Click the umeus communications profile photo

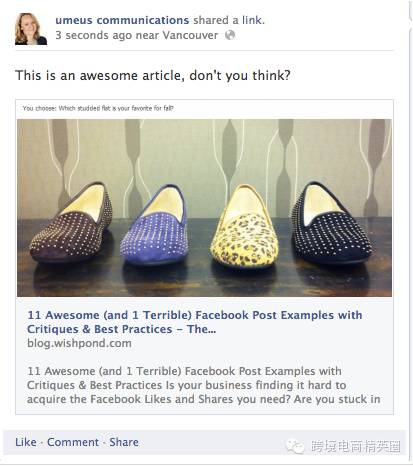click(x=31, y=29)
